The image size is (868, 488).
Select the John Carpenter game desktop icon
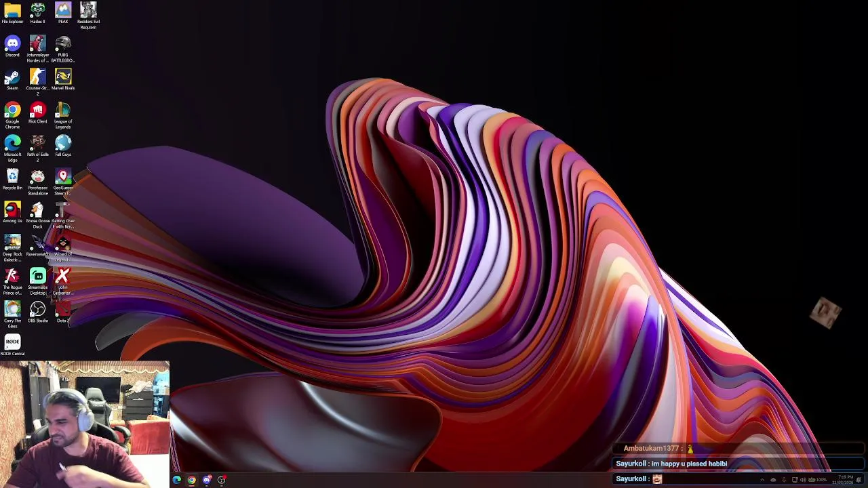pos(63,281)
